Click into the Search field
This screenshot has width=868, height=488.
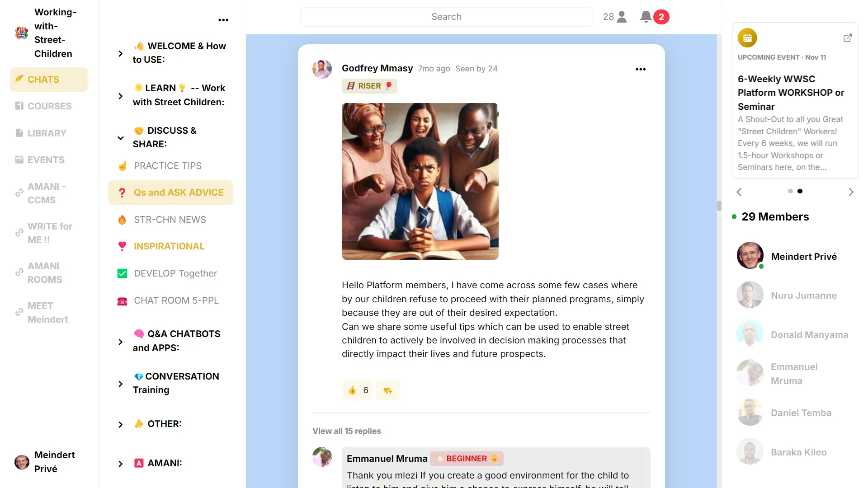point(446,17)
